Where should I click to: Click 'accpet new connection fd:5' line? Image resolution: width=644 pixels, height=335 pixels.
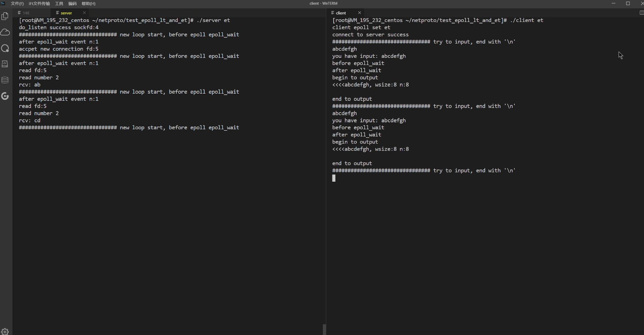tap(59, 49)
